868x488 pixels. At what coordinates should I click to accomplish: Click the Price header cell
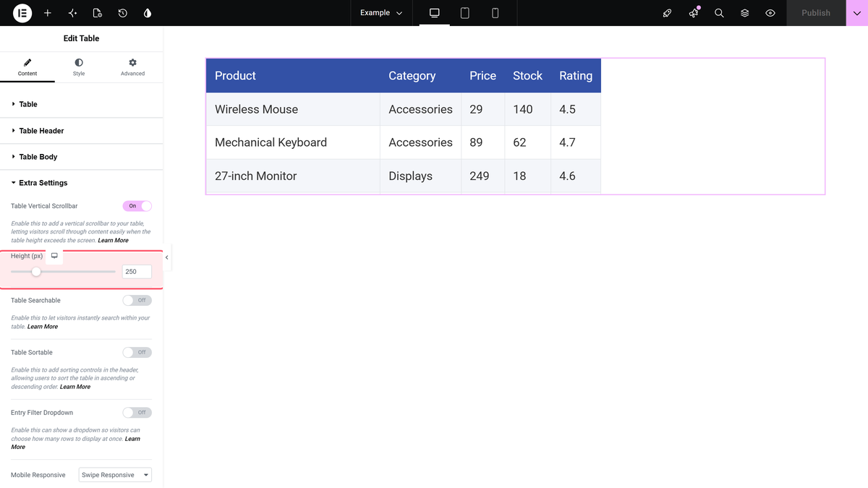pyautogui.click(x=482, y=76)
